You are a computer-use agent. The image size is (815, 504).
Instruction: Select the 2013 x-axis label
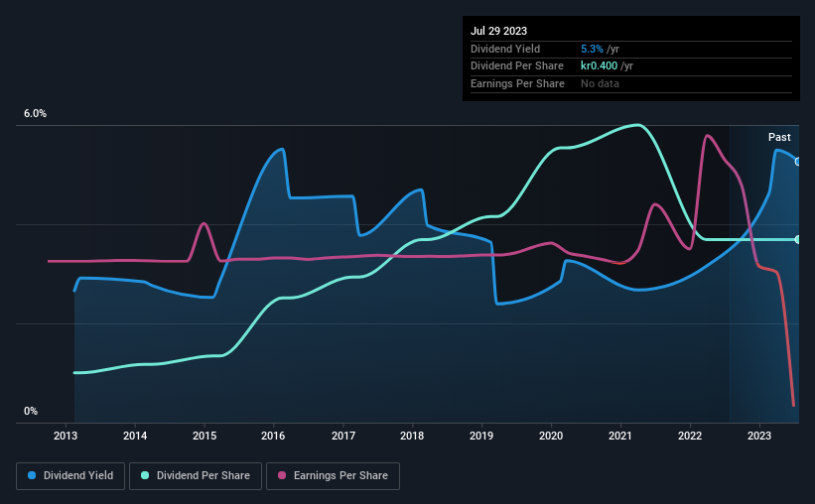pyautogui.click(x=66, y=436)
